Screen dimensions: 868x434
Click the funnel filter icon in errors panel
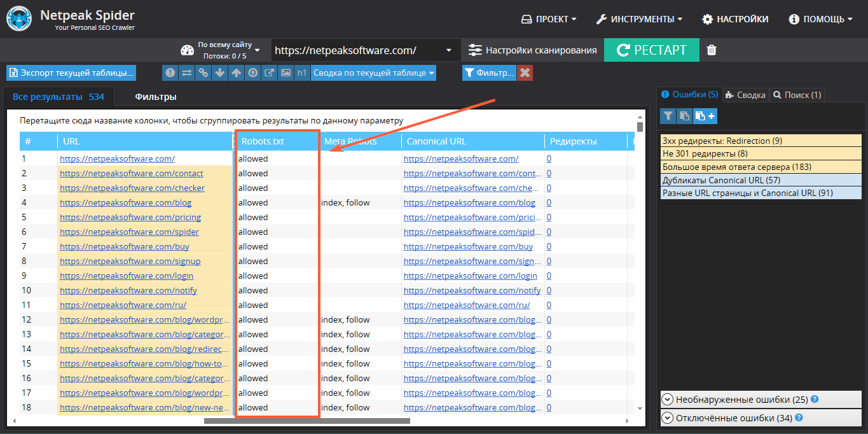[x=668, y=116]
